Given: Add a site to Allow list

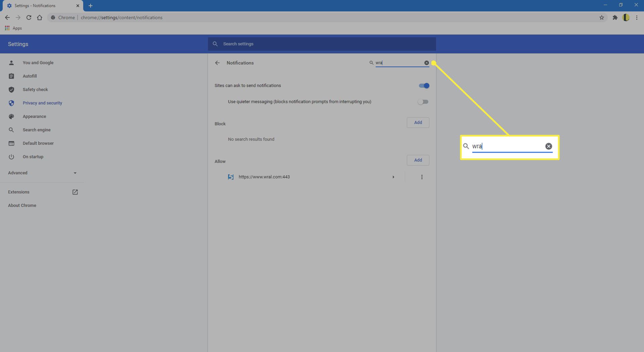Looking at the screenshot, I should 418,160.
